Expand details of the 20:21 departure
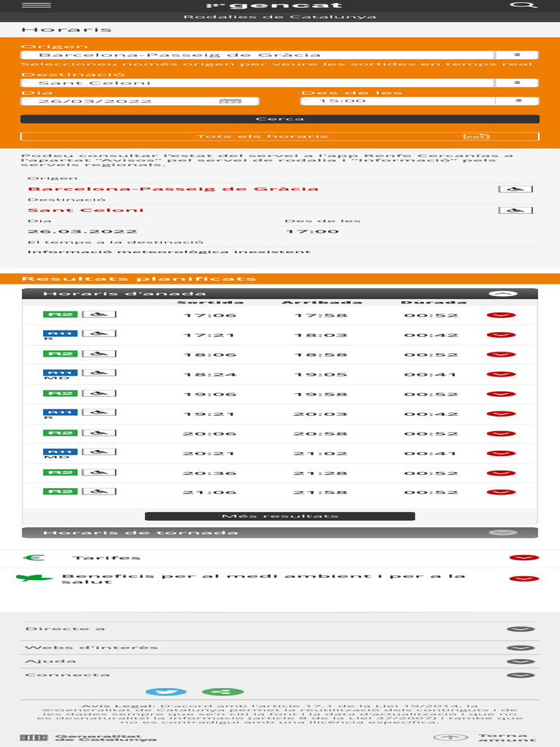Image resolution: width=560 pixels, height=747 pixels. [501, 454]
